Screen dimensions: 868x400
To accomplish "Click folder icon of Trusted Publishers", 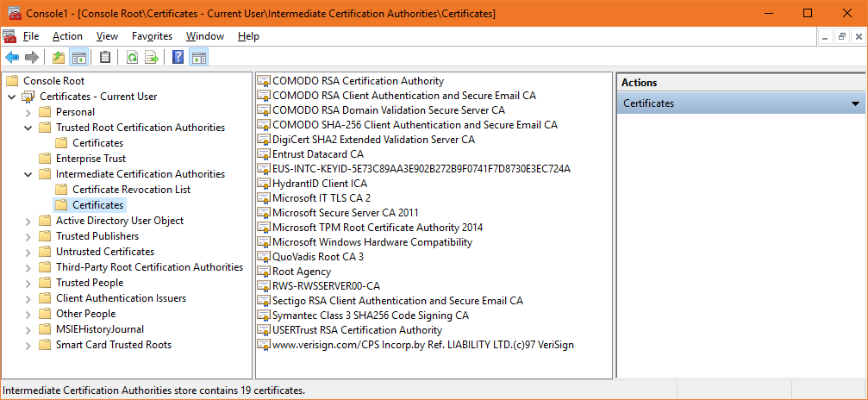I will click(45, 236).
